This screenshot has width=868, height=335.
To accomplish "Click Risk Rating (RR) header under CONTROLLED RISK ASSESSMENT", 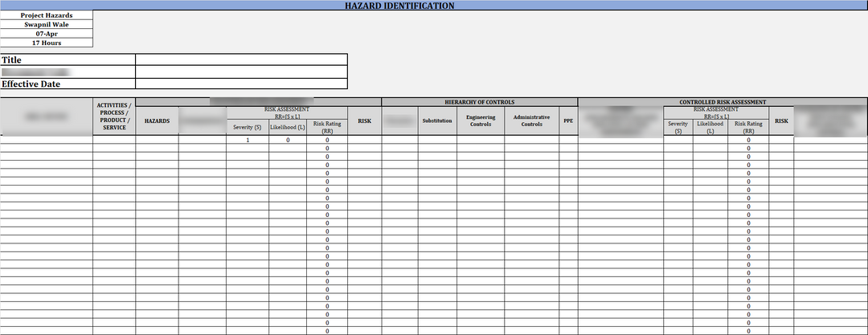I will click(x=748, y=128).
